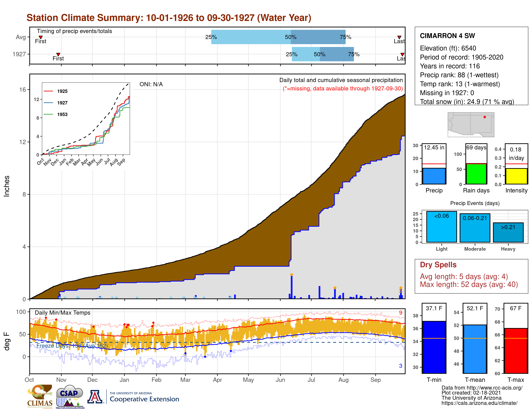The height and width of the screenshot is (411, 532).
Task: Click the orange diamond atop June precipitation spike
Action: coord(292,275)
